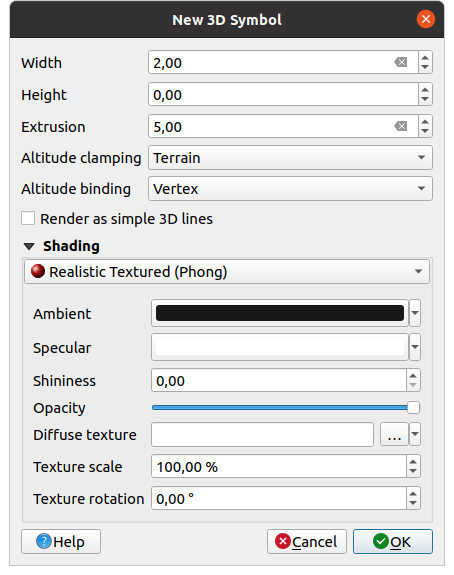This screenshot has height=575, width=454.
Task: Open the Altitude binding dropdown
Action: [x=290, y=188]
